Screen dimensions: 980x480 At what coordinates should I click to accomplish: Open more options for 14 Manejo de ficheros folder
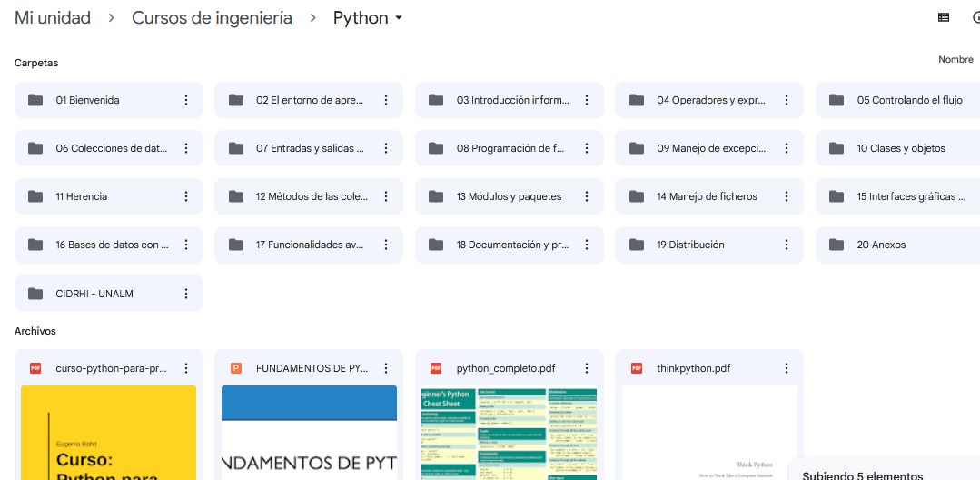787,196
